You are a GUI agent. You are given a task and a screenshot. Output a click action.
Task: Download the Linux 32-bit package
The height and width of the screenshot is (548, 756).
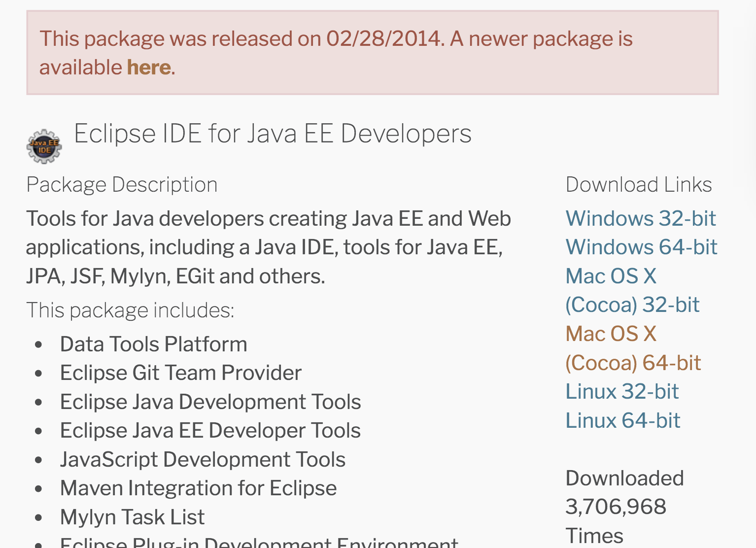pos(622,392)
